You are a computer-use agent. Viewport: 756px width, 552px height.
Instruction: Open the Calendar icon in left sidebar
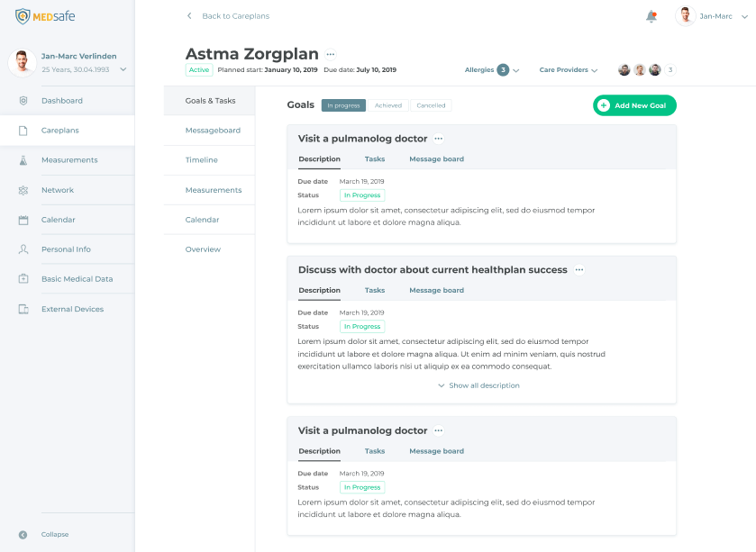(23, 220)
